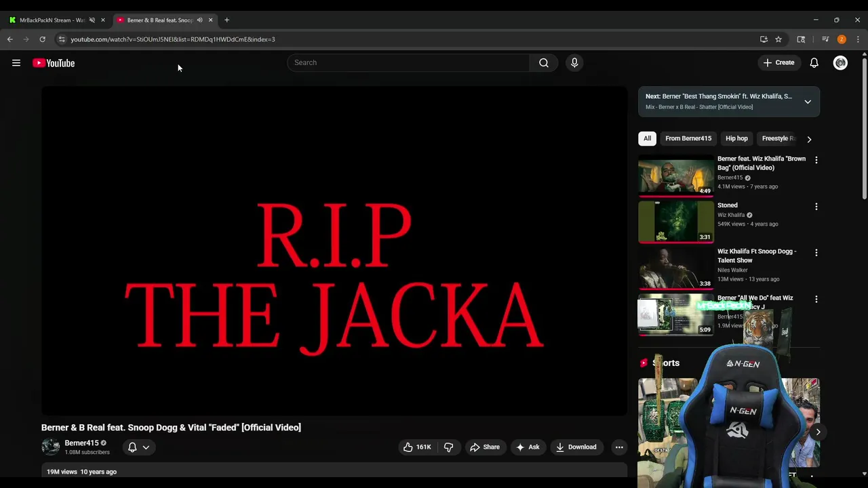The width and height of the screenshot is (868, 488).
Task: Open more actions ellipsis under video
Action: (x=618, y=447)
